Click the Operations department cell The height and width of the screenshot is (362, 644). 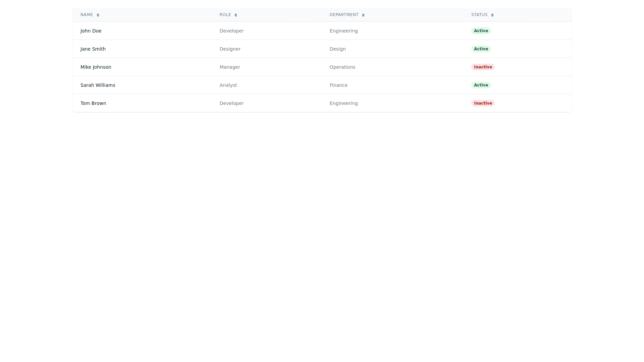[x=342, y=67]
